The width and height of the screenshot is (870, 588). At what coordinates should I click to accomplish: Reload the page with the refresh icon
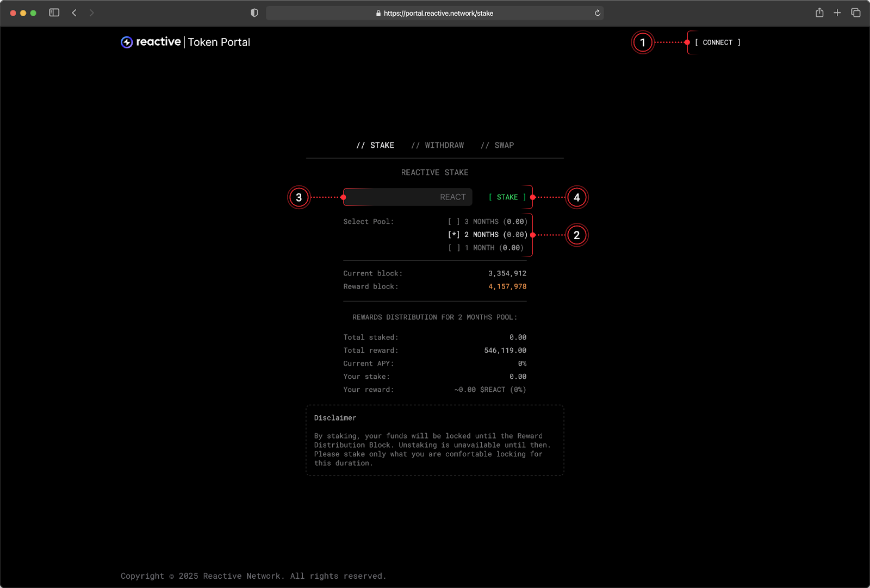tap(597, 13)
